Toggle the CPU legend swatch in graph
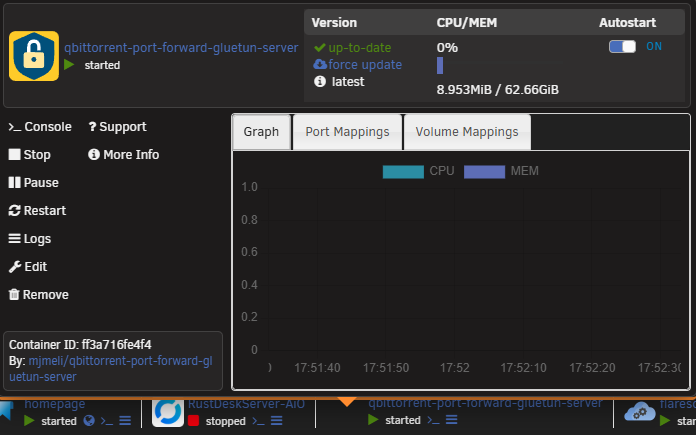 [403, 172]
